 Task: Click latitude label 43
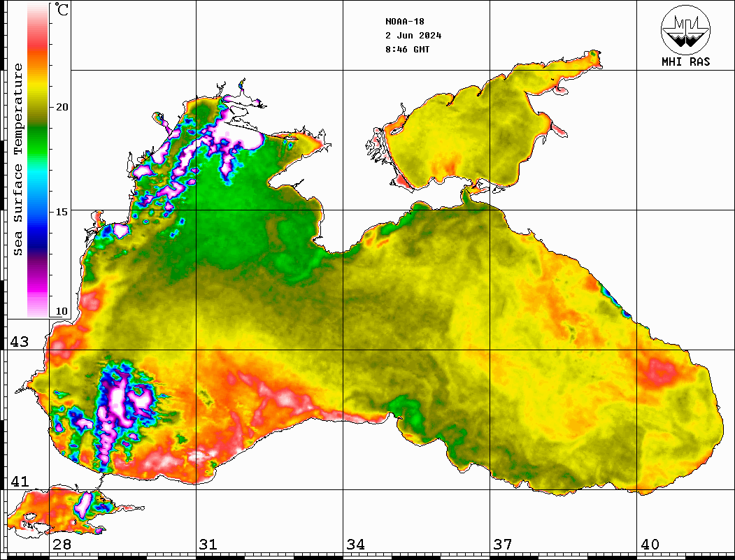click(x=19, y=342)
